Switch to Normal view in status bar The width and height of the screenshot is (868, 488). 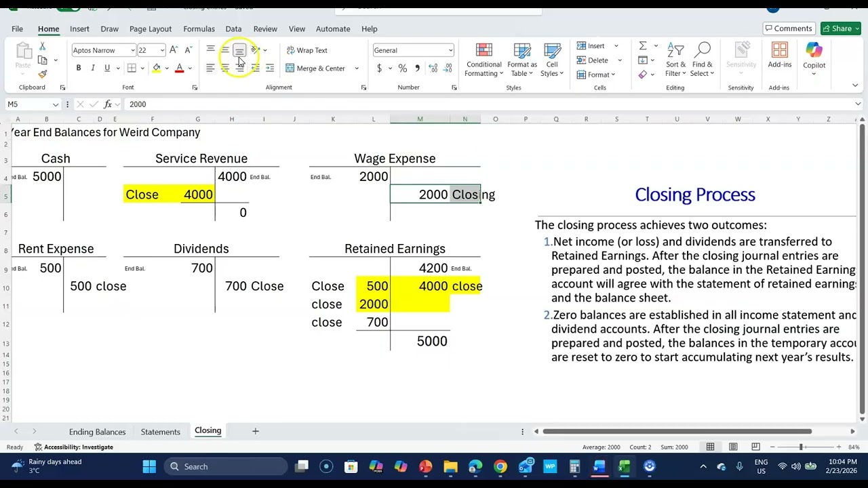(x=710, y=447)
